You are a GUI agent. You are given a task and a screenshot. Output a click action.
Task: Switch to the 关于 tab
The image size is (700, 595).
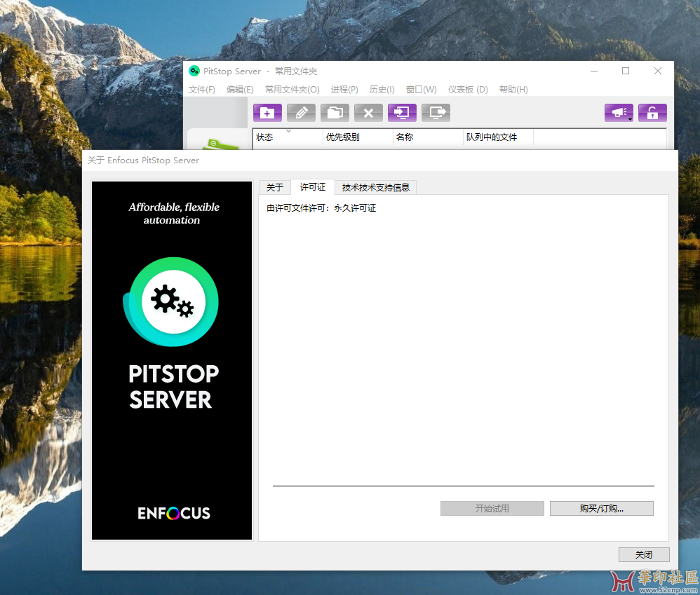click(x=275, y=187)
